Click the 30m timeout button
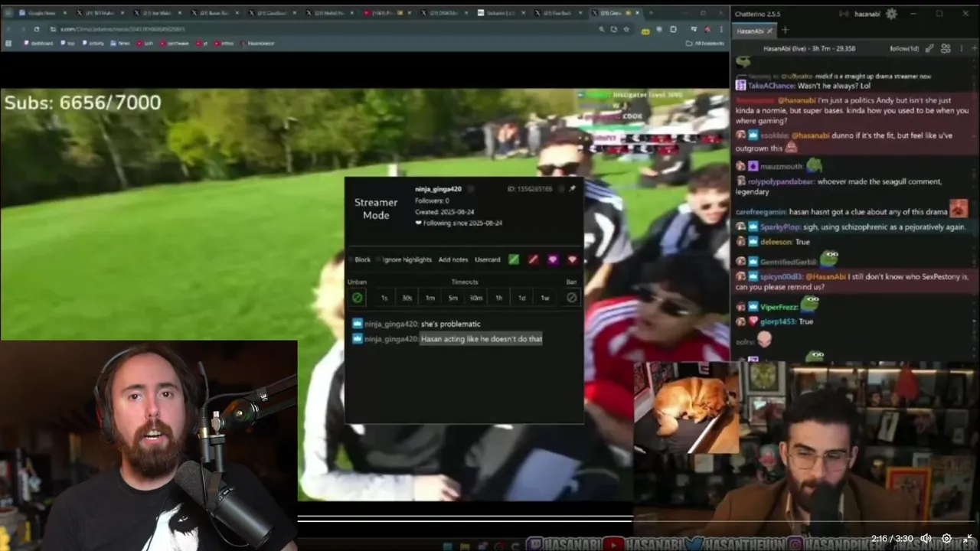 tap(476, 298)
